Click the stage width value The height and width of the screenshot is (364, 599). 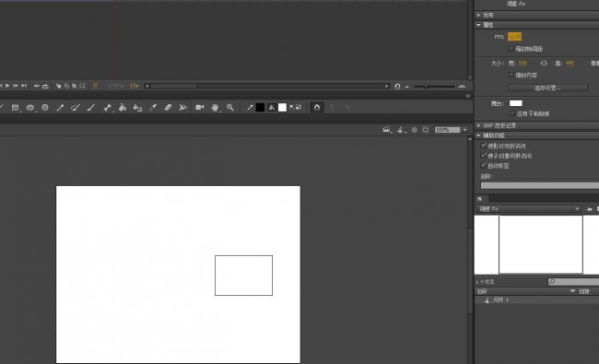[x=523, y=63]
